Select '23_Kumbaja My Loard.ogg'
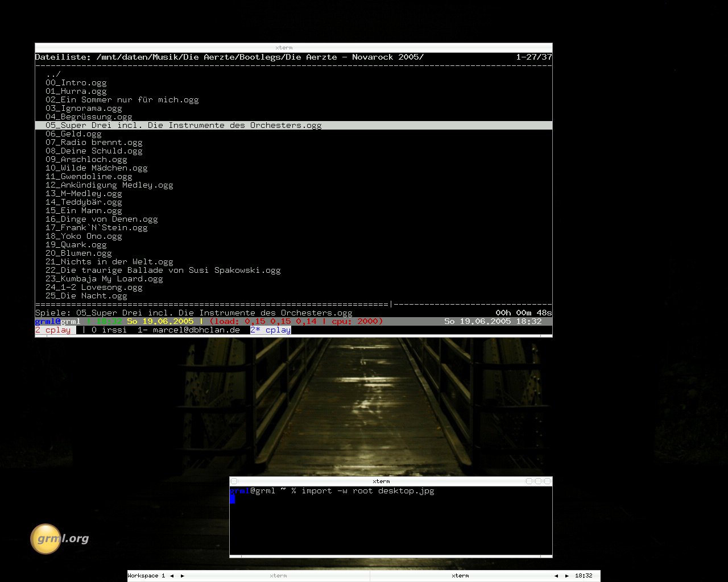This screenshot has height=582, width=728. tap(104, 278)
